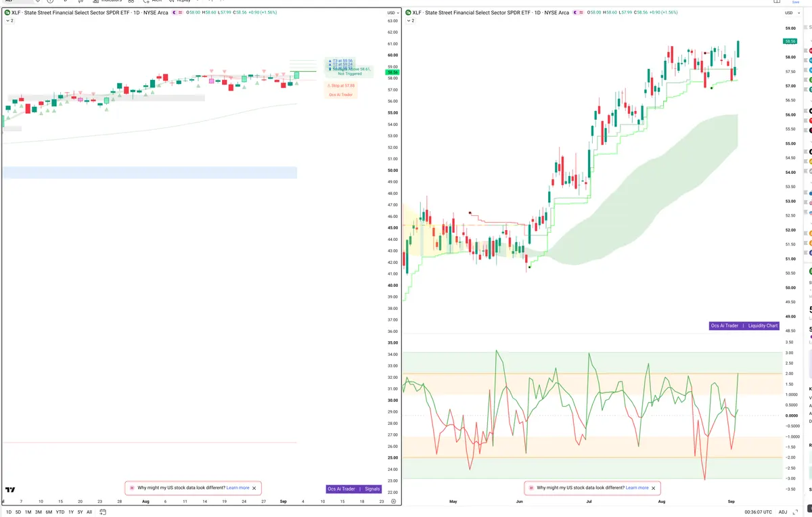Open chart settings gear on left time axis

(393, 501)
